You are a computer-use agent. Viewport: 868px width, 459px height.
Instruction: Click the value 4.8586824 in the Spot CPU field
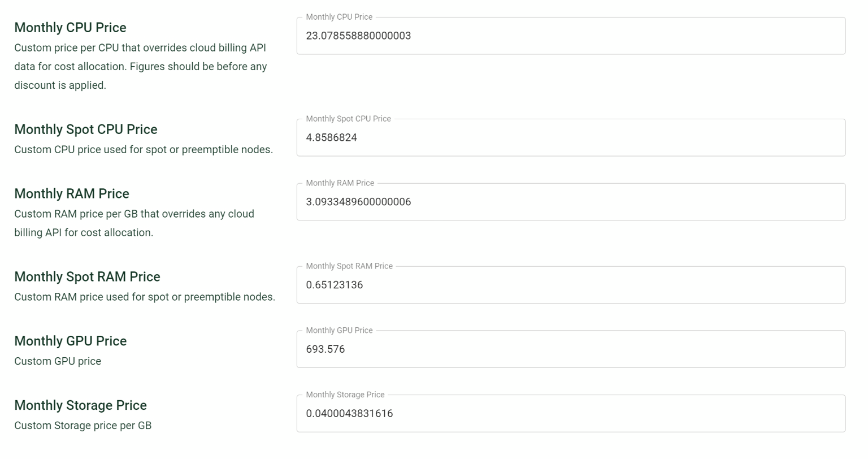(331, 137)
